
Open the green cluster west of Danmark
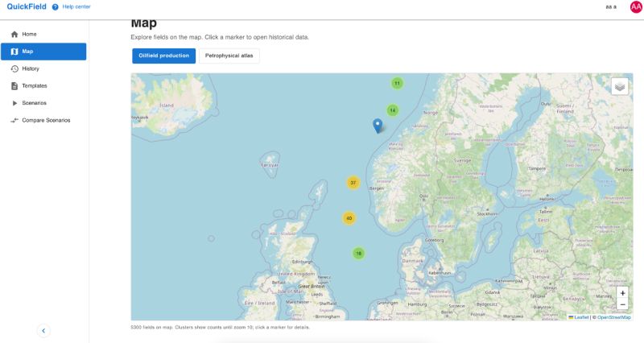(358, 254)
